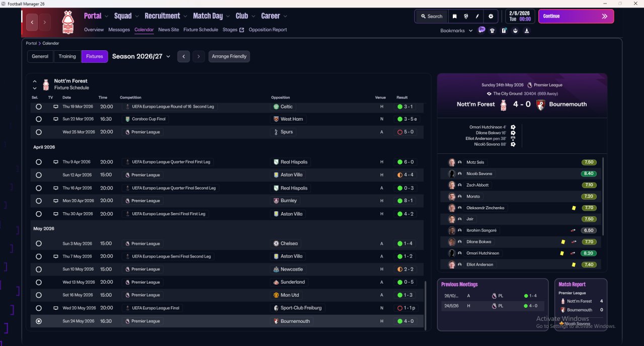Expand the Season 2026/27 selector
The width and height of the screenshot is (644, 346).
(x=141, y=56)
